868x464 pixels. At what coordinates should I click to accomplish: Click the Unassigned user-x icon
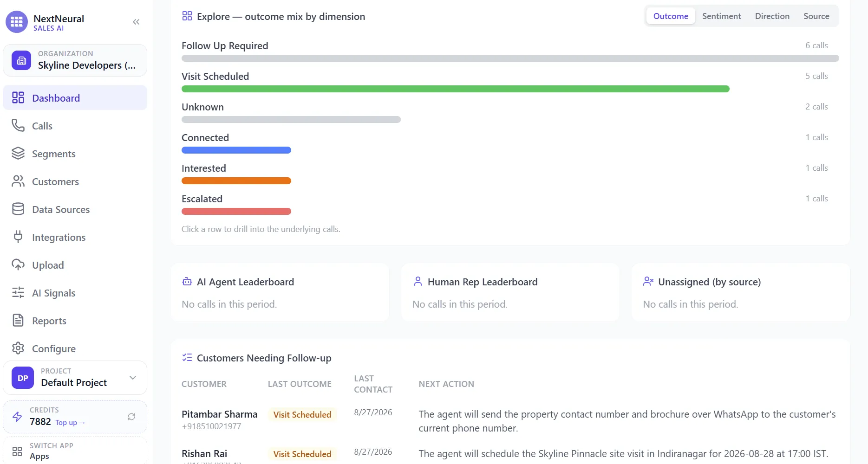(648, 281)
